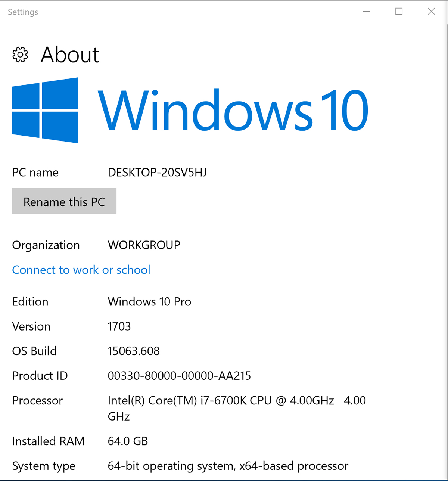Click the Windows 10 Pro edition value

tap(149, 301)
